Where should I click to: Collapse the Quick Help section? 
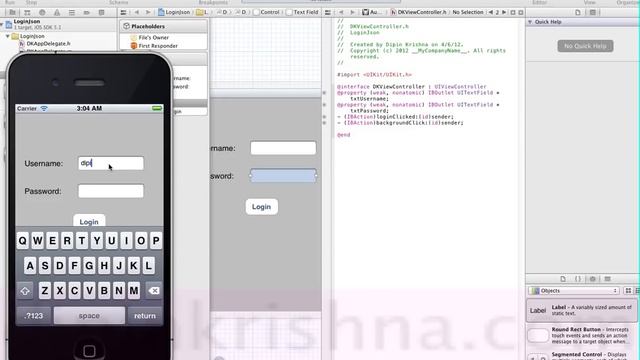click(530, 22)
